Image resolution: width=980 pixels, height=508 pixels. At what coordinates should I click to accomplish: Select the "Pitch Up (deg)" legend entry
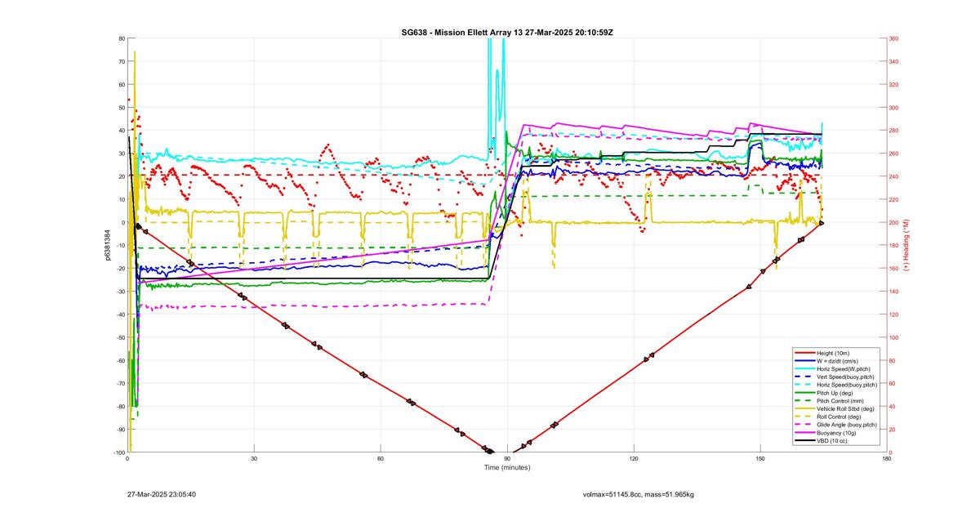pos(835,392)
